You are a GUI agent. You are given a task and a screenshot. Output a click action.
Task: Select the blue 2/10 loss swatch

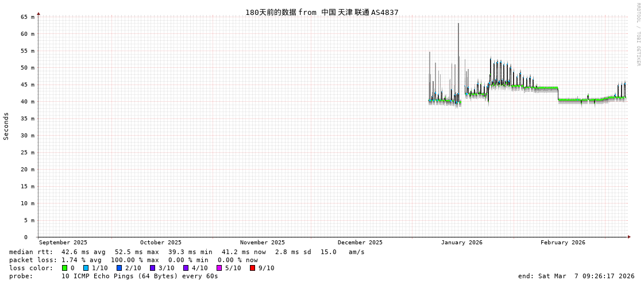[119, 268]
